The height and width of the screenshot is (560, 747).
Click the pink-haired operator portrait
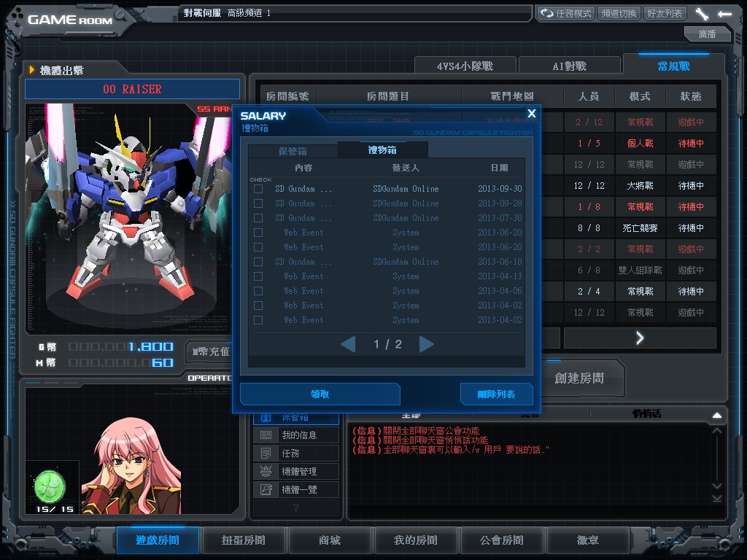pyautogui.click(x=132, y=466)
